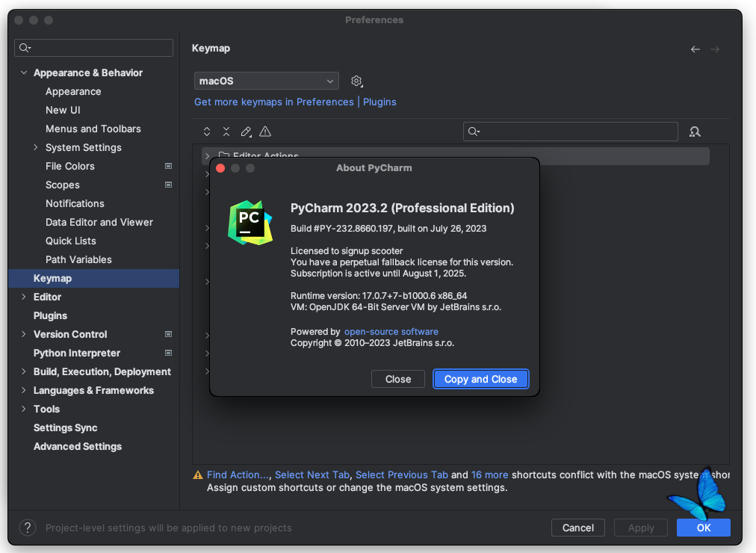The height and width of the screenshot is (553, 756).
Task: Click the OK button in Preferences
Action: [703, 528]
